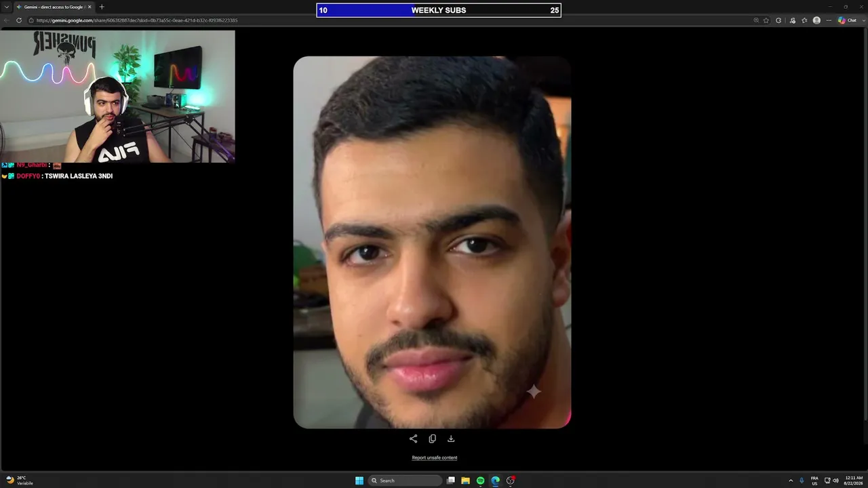Viewport: 868px width, 488px height.
Task: Open a new browser tab
Action: click(102, 7)
